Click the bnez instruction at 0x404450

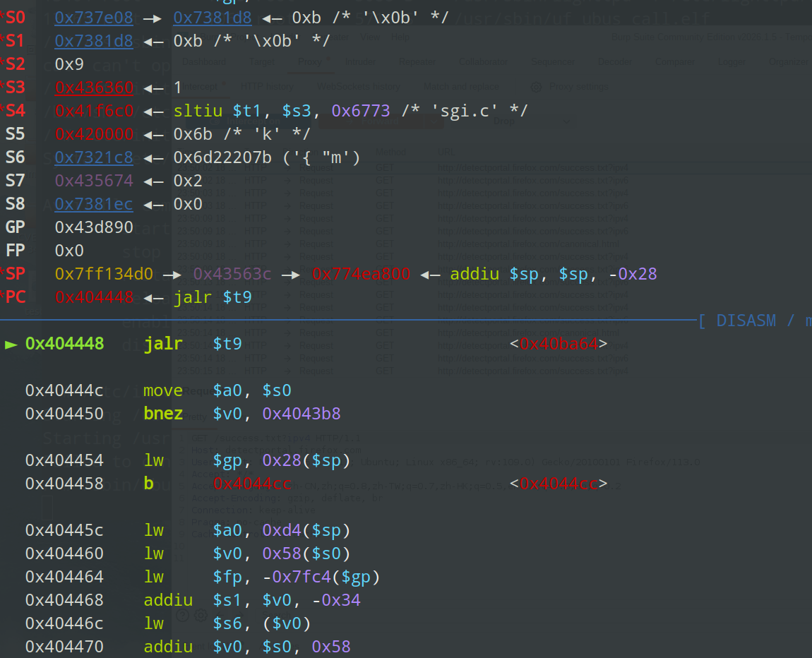[163, 414]
